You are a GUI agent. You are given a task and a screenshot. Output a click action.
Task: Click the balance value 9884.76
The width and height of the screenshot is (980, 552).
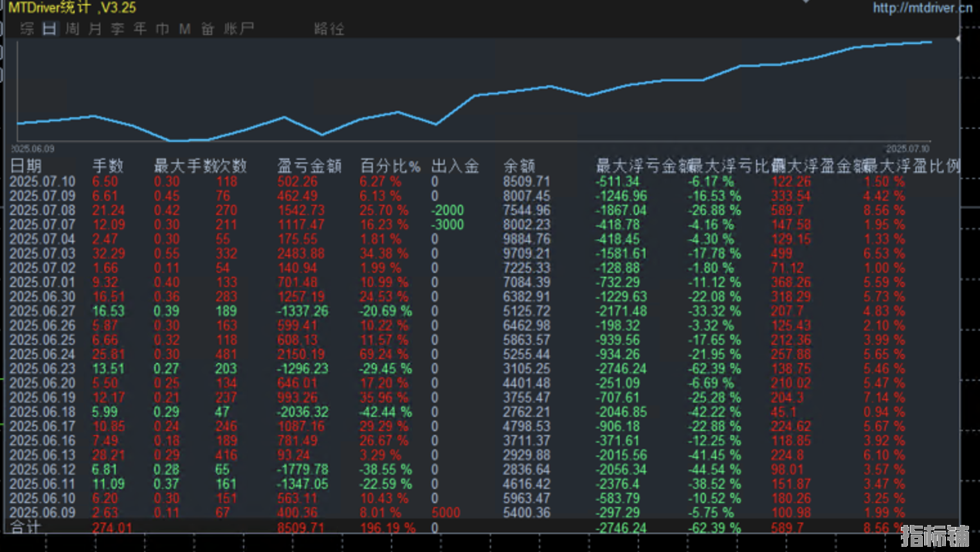527,239
